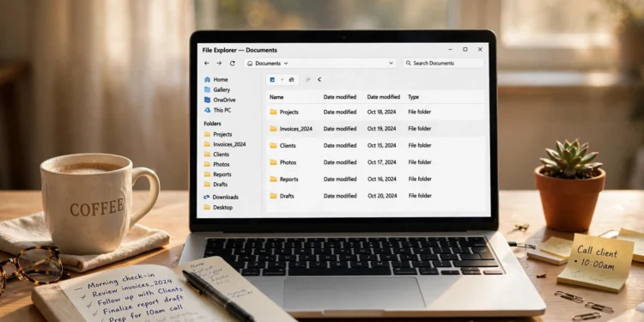Click the date 'Oct 20, 2024'

[x=382, y=196]
